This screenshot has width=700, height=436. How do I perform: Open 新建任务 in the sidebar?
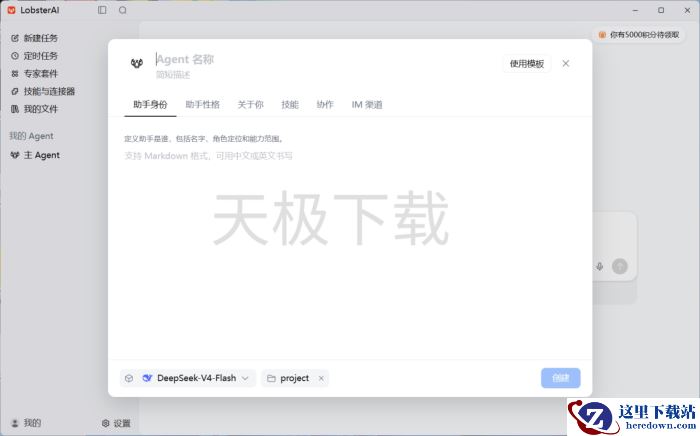click(x=34, y=38)
